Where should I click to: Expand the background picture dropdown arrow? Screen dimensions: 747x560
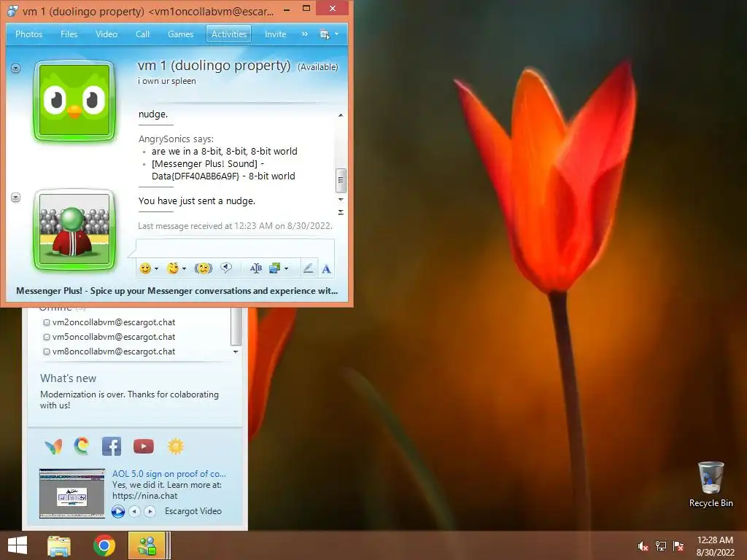click(x=286, y=268)
